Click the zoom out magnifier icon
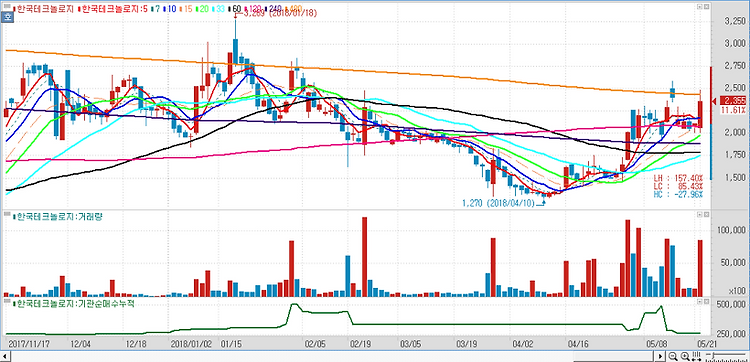 [673, 356]
